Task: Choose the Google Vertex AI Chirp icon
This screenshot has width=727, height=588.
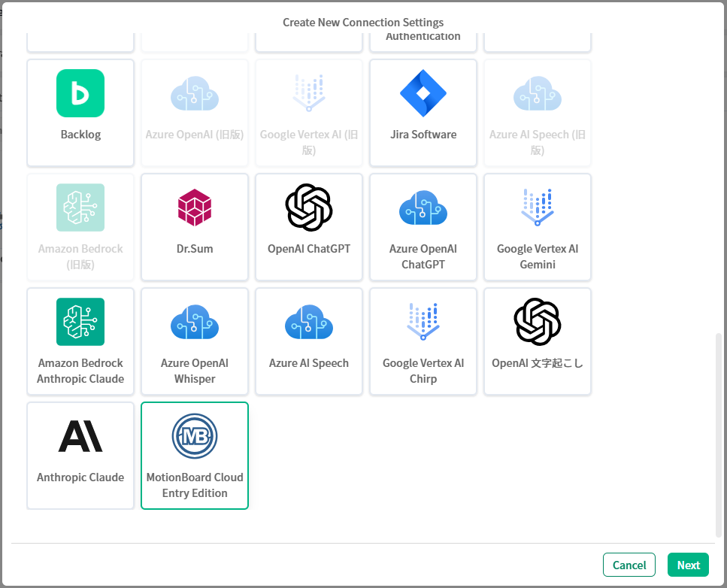Action: 423,323
